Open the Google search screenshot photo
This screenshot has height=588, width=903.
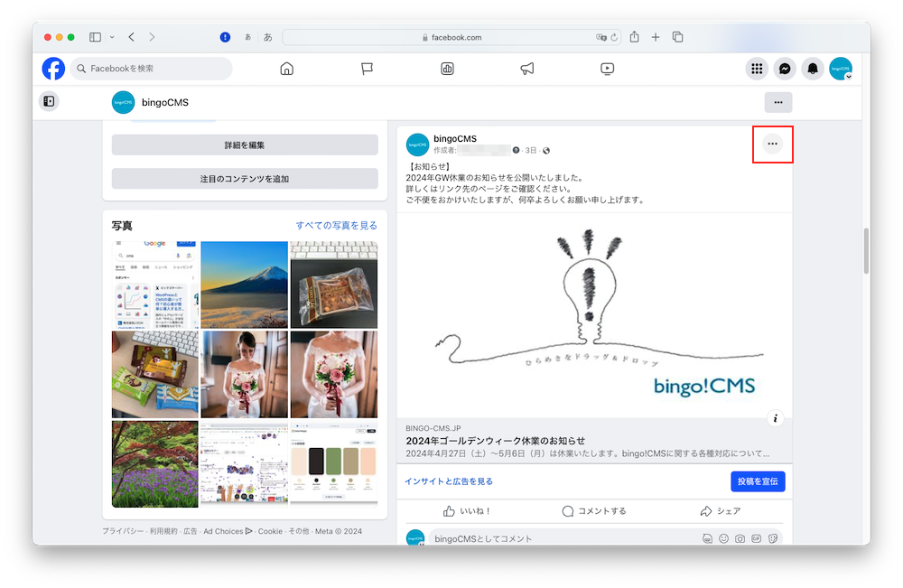155,285
